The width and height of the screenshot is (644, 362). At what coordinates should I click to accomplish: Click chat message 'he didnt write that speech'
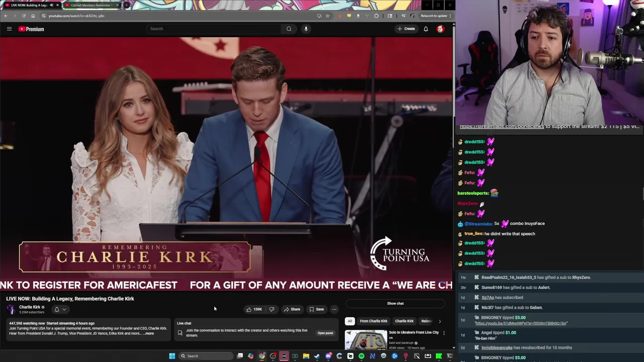[x=510, y=234]
